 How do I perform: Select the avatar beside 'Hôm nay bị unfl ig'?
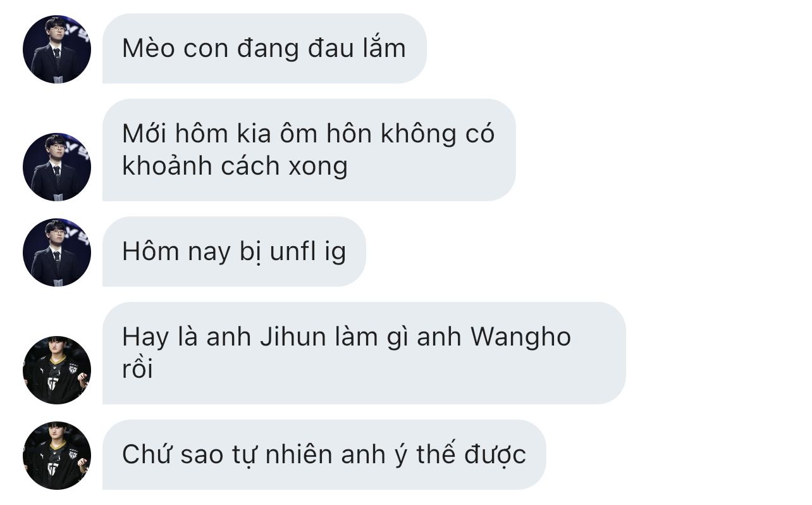point(57,253)
